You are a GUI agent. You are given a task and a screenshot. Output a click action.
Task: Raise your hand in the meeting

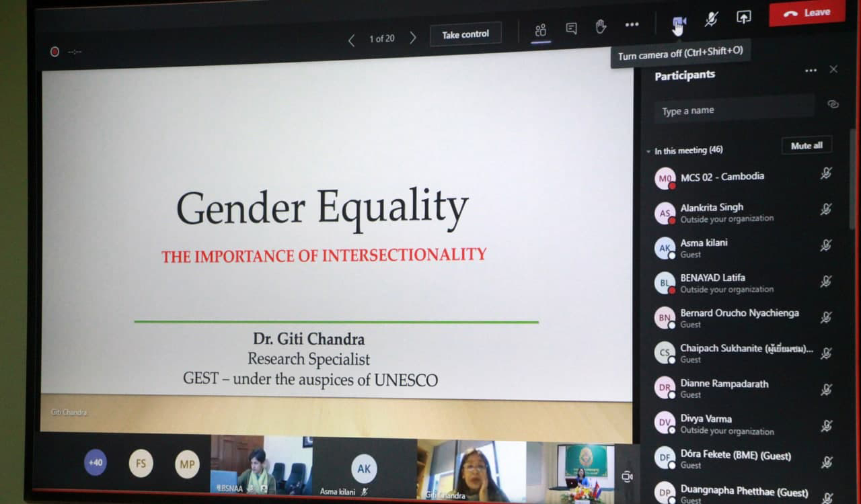tap(601, 27)
